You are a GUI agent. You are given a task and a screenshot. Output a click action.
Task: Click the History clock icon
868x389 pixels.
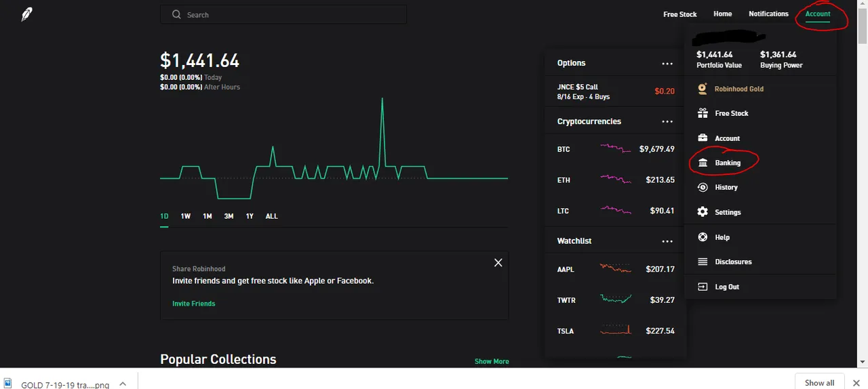(x=703, y=187)
